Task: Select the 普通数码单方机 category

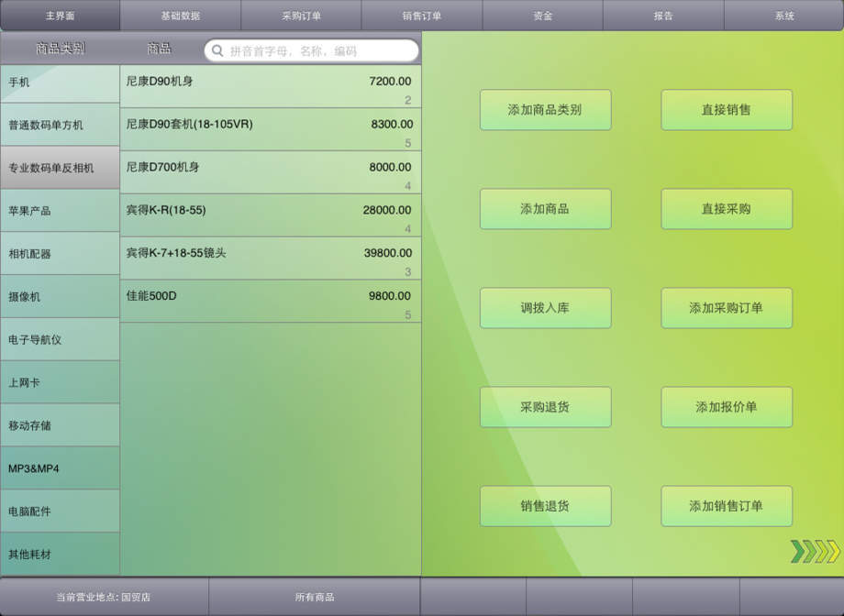Action: (61, 125)
